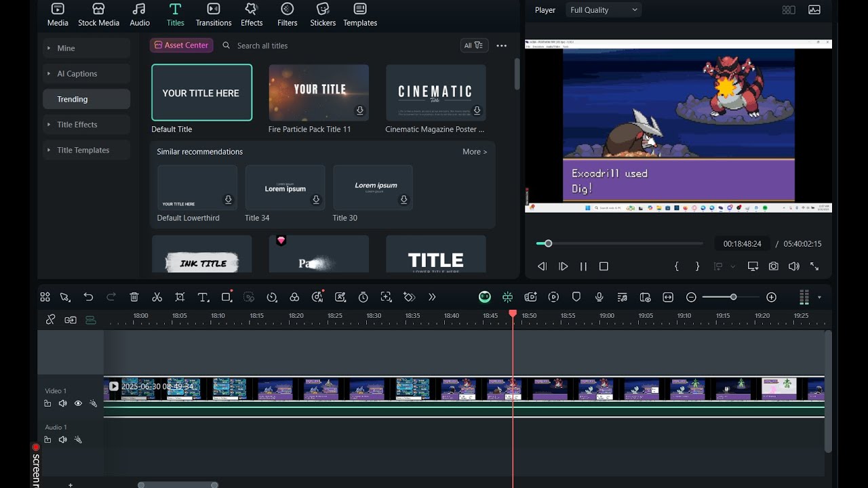
Task: Click the player Pause button
Action: (x=583, y=266)
